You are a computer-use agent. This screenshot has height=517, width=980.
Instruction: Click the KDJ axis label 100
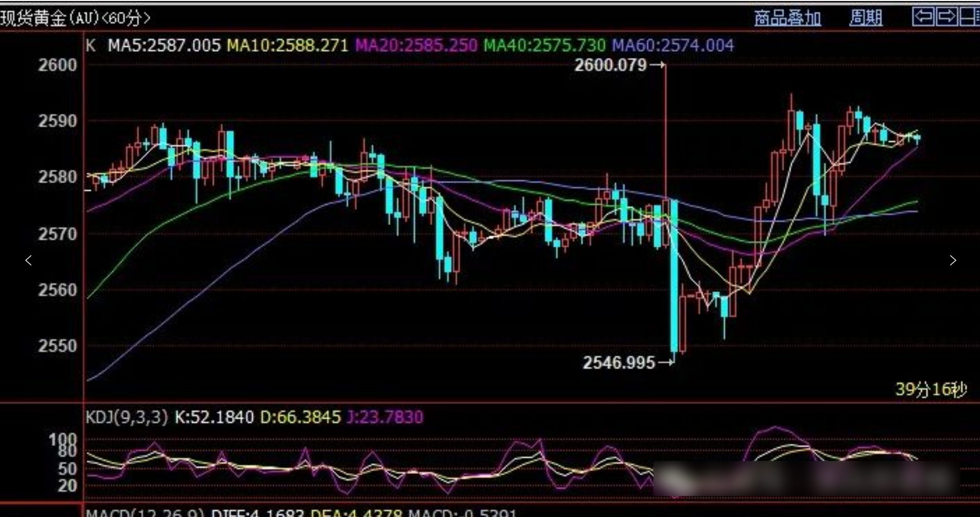point(63,440)
